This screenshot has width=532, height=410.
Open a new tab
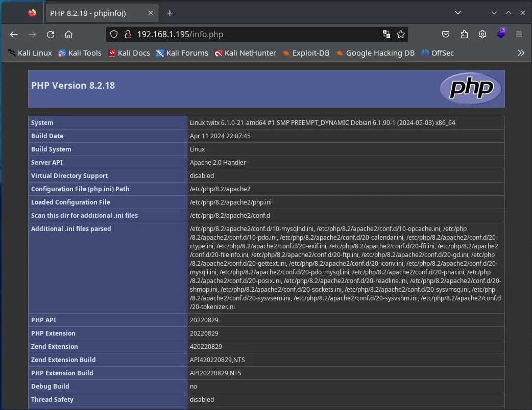[x=170, y=13]
